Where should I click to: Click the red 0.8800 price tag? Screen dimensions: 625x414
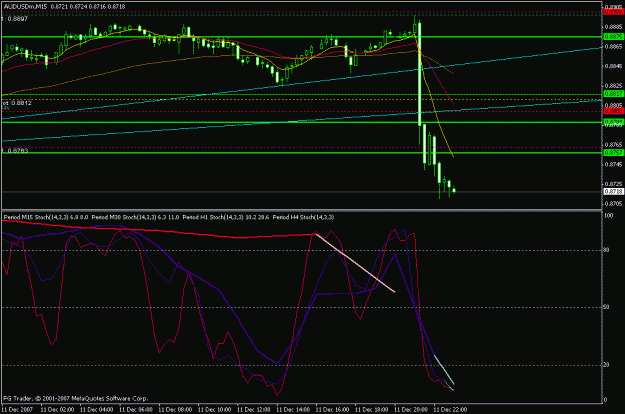[x=613, y=111]
